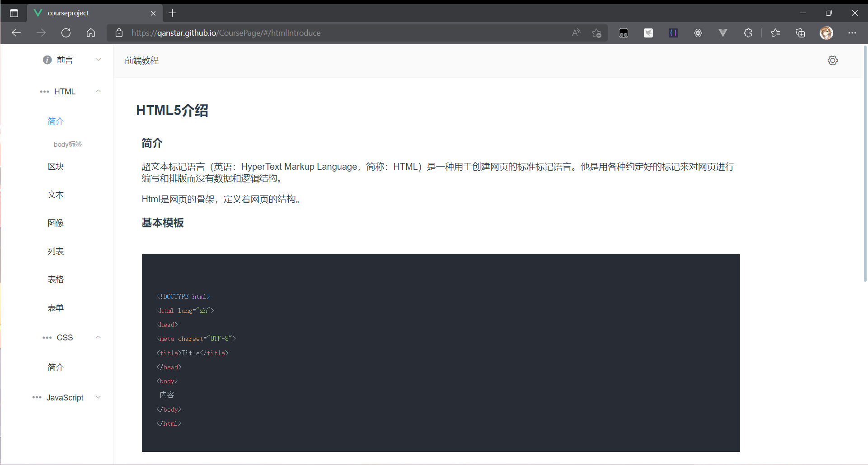This screenshot has width=868, height=465.
Task: Open the browser settings ellipsis menu
Action: coord(853,33)
